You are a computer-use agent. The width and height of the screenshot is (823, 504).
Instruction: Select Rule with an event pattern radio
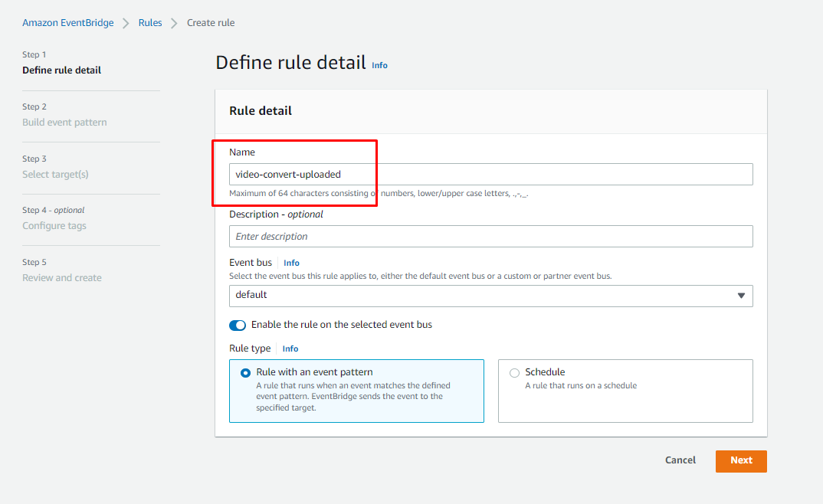click(245, 373)
